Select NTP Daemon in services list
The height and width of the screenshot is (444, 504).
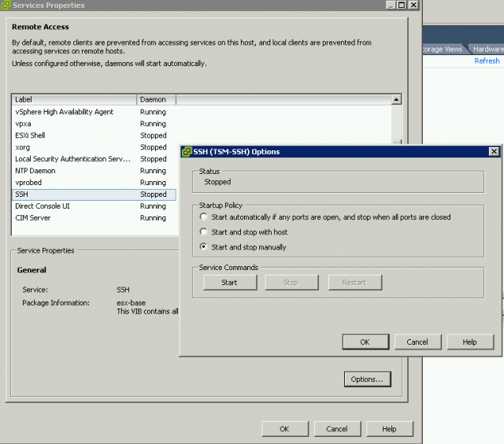(x=35, y=171)
